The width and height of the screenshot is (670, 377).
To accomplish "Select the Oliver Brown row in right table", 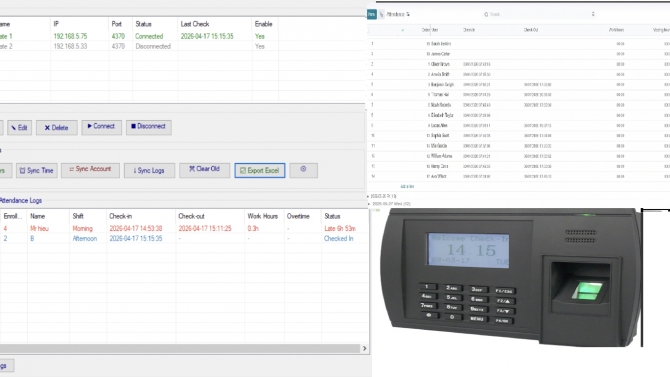I will click(x=518, y=64).
